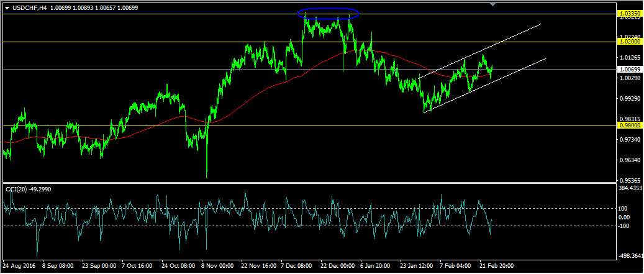This screenshot has height=274, width=644.
Task: Click the 0.95365 value on price scale
Action: (x=629, y=180)
